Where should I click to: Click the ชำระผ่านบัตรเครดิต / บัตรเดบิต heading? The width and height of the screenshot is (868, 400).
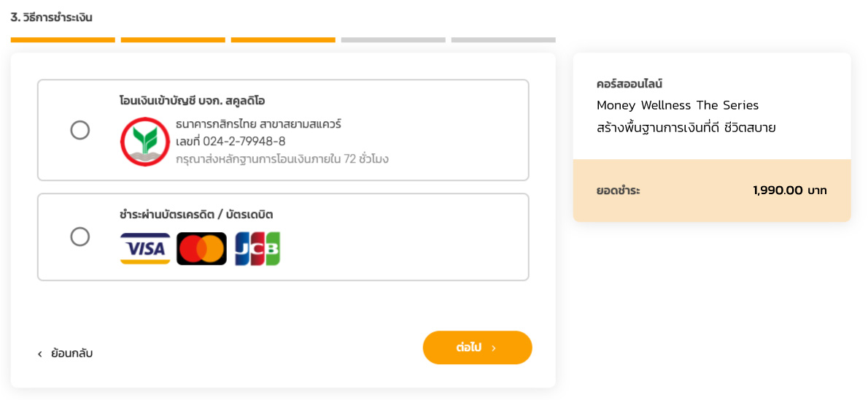(x=196, y=215)
